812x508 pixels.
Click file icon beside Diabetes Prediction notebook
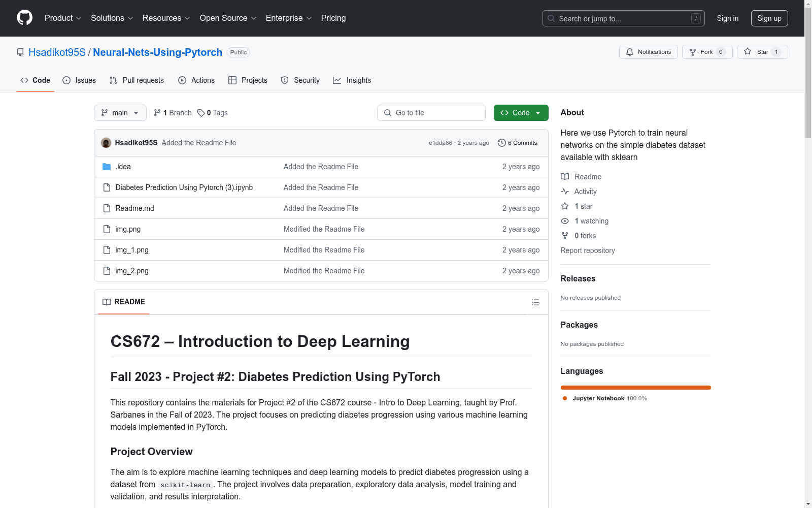click(107, 187)
